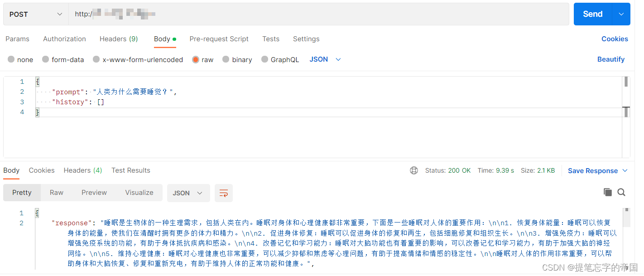The image size is (644, 276).
Task: Click line number 4 in request editor
Action: click(x=22, y=112)
